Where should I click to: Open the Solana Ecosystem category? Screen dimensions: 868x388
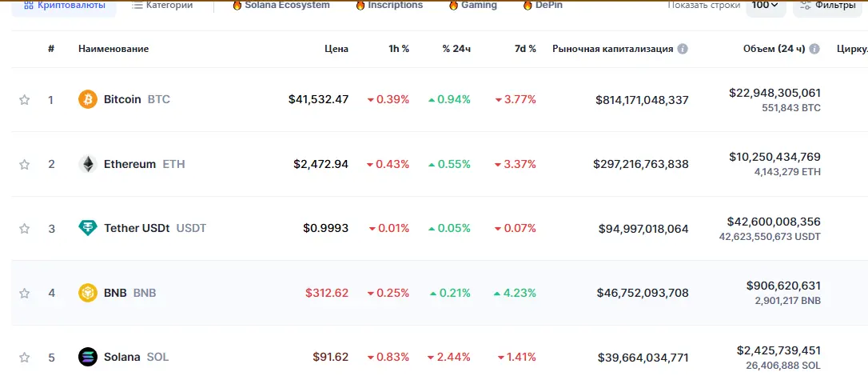click(x=281, y=6)
